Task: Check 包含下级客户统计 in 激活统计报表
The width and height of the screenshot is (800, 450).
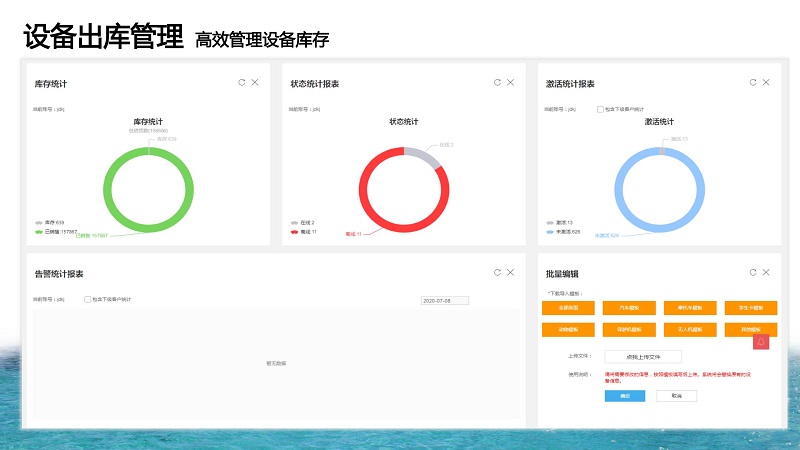Action: pyautogui.click(x=600, y=109)
